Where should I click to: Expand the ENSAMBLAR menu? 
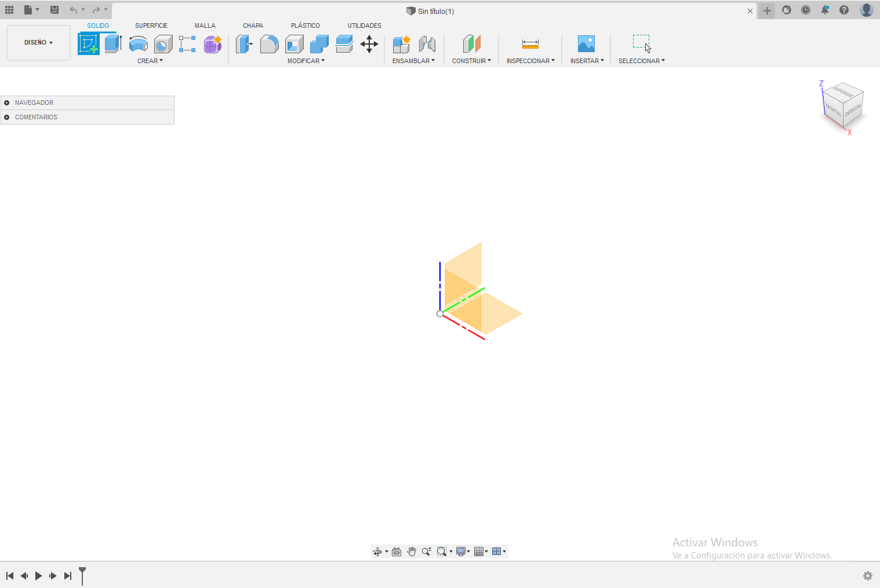click(413, 61)
